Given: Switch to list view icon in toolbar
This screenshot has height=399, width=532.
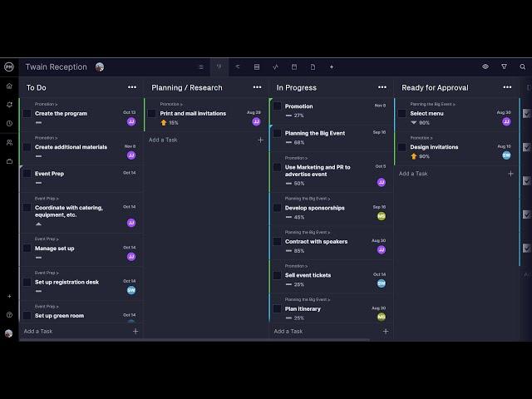Looking at the screenshot, I should (200, 66).
